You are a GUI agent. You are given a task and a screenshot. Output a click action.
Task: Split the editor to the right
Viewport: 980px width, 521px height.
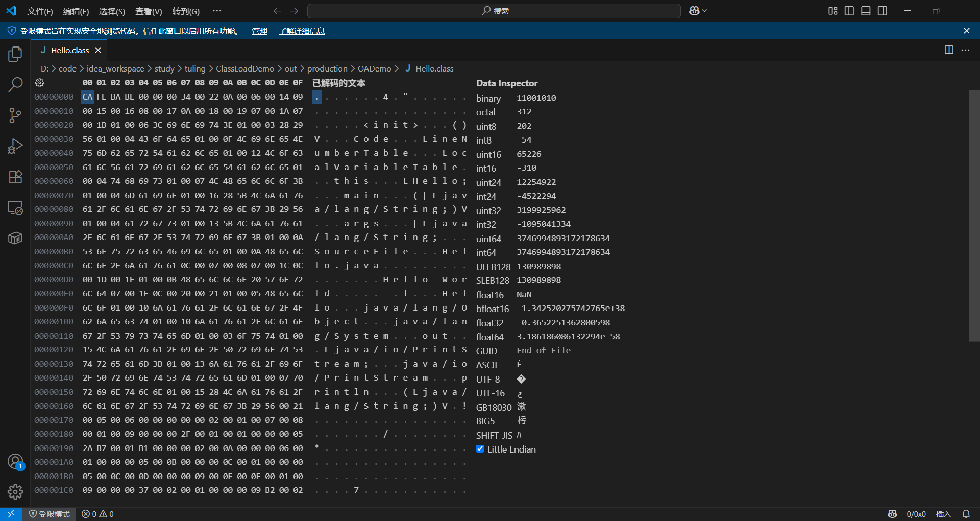pyautogui.click(x=949, y=50)
